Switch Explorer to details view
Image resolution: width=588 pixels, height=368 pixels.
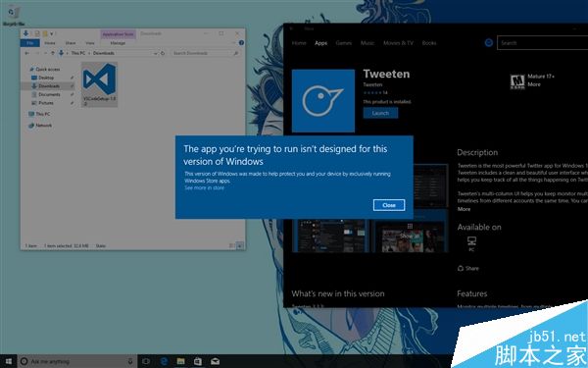click(x=231, y=246)
